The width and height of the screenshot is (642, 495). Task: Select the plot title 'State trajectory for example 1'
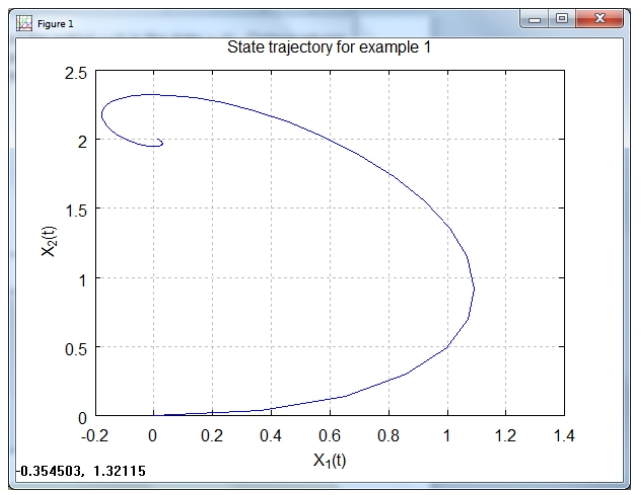click(x=329, y=47)
